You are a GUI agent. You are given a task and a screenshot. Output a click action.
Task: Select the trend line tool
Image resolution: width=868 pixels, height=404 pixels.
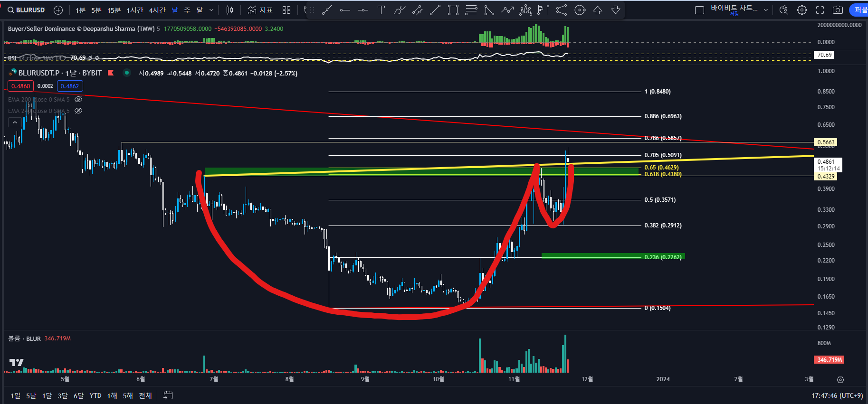coord(327,10)
